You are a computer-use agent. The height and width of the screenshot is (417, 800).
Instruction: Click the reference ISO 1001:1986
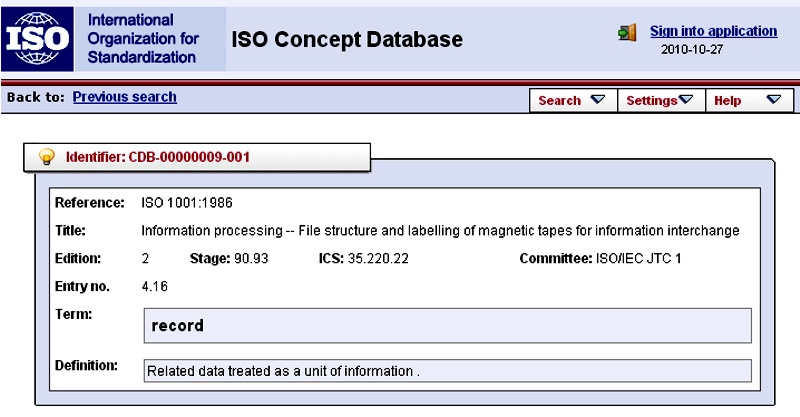187,203
